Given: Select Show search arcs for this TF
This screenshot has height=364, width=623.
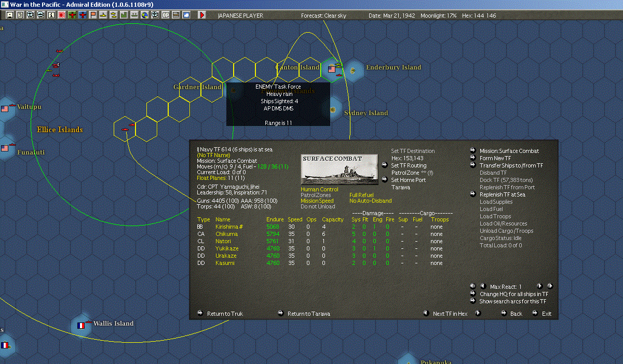Looking at the screenshot, I should coord(513,301).
